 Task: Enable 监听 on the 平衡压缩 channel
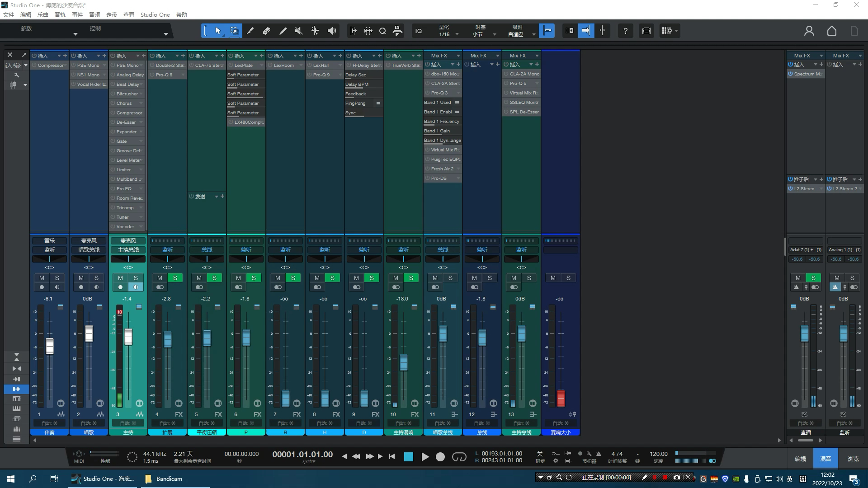(x=207, y=250)
